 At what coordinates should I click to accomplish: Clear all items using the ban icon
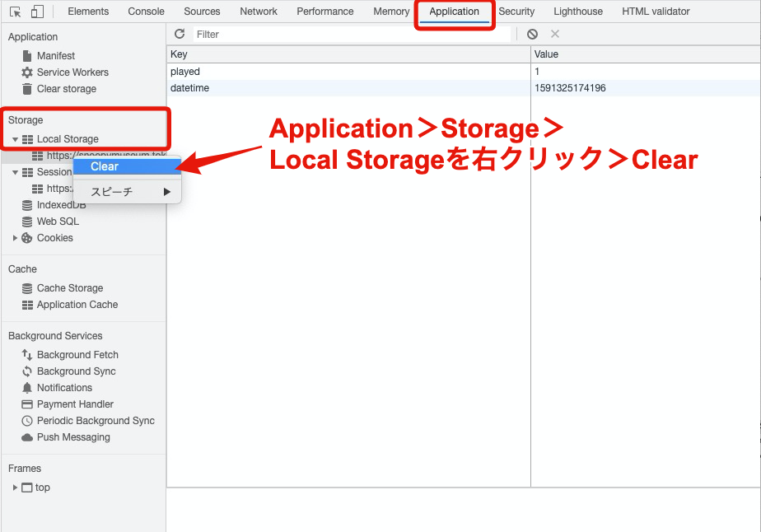(x=532, y=34)
